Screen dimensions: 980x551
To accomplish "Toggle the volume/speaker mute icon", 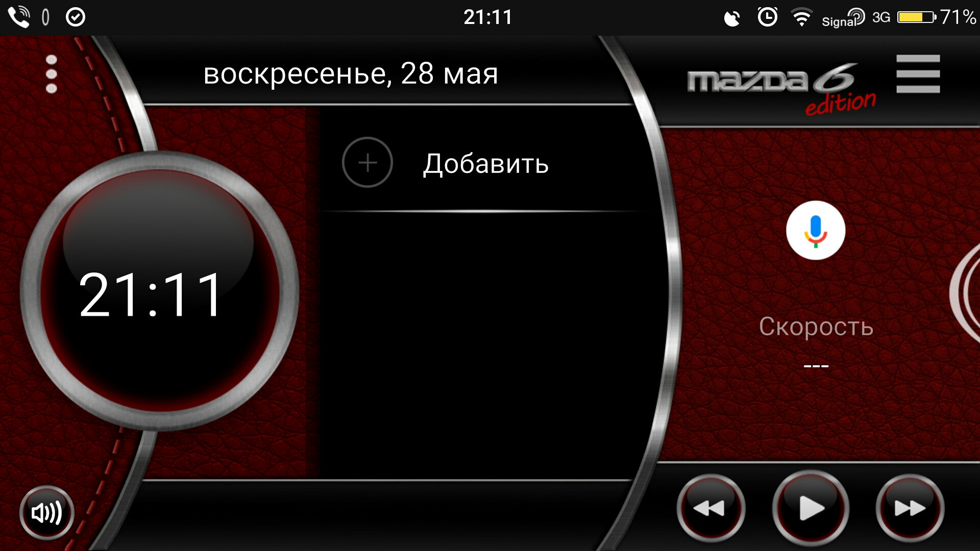I will [x=46, y=513].
